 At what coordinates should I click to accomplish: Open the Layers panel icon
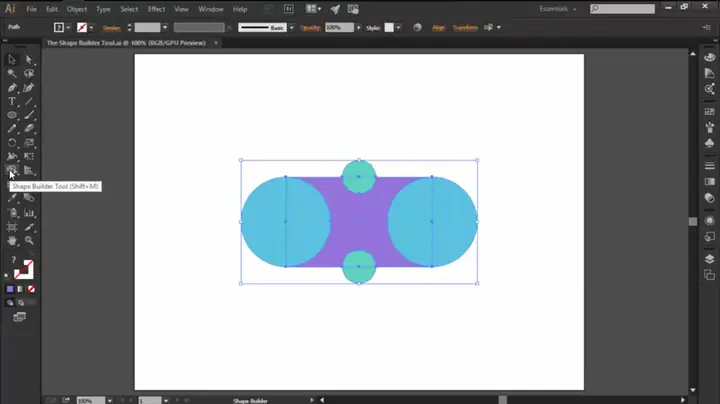click(709, 259)
